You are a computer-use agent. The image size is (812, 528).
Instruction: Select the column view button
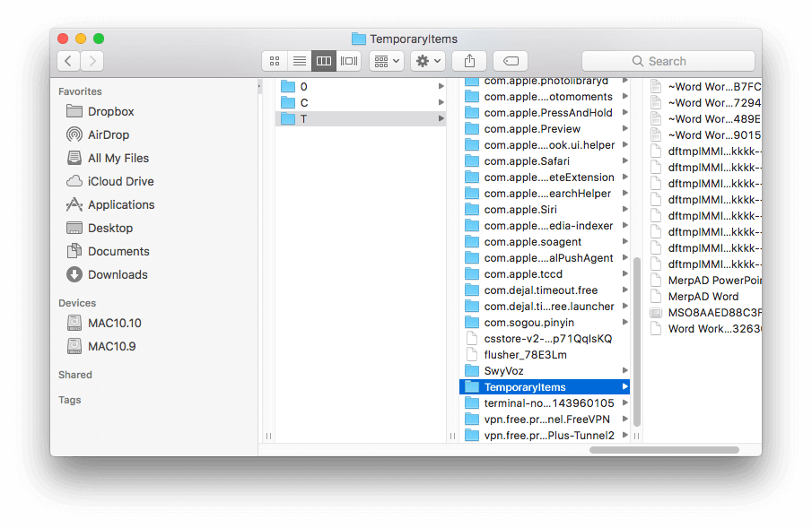(324, 61)
